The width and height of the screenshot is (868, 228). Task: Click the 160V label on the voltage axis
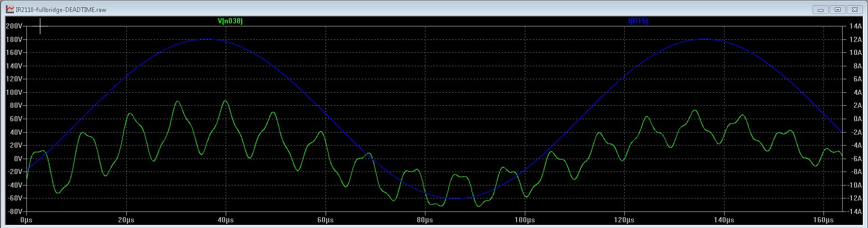13,52
